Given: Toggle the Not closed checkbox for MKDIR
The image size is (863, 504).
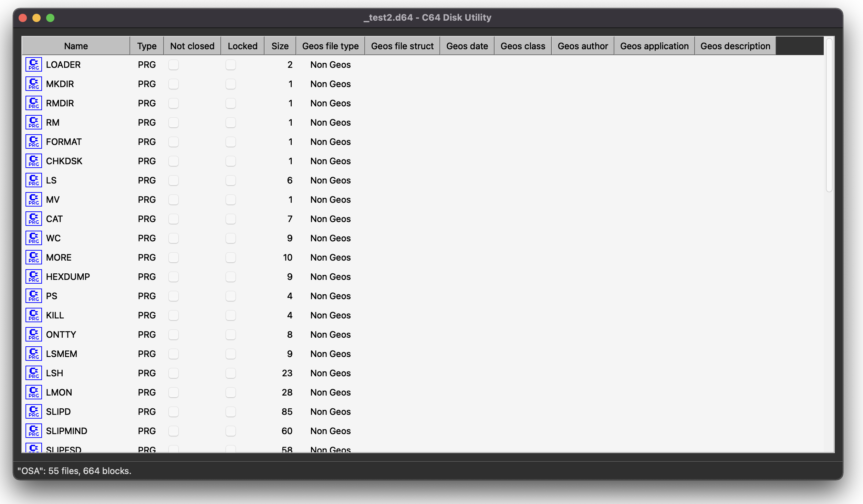Looking at the screenshot, I should (x=174, y=84).
